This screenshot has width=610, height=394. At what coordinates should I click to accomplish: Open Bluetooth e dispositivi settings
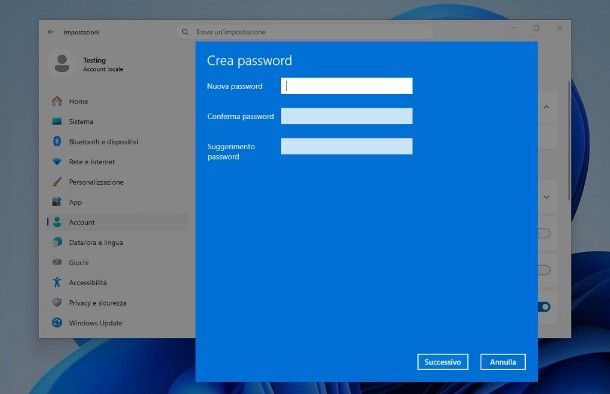tap(117, 142)
